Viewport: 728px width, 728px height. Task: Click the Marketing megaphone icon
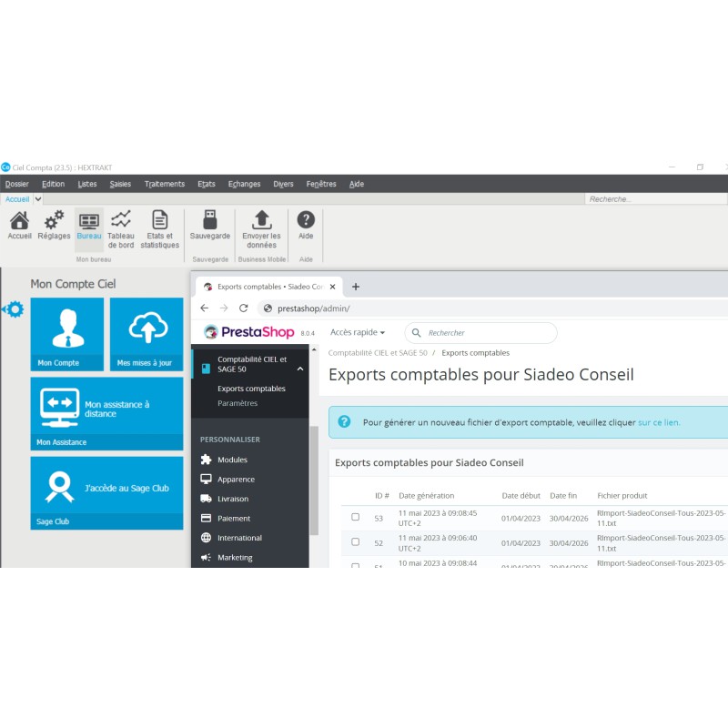click(207, 557)
